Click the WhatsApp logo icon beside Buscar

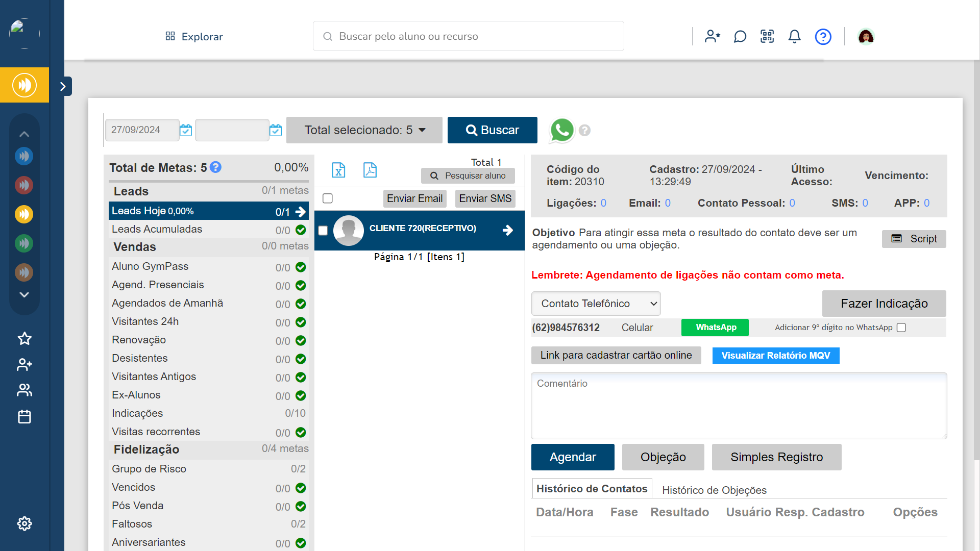click(561, 130)
